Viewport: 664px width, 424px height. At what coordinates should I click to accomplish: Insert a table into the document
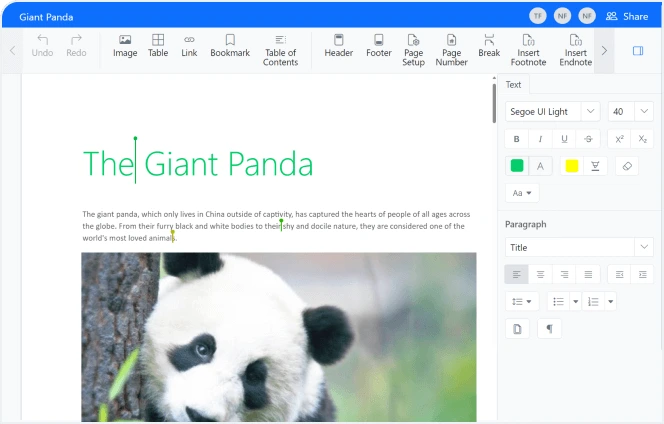point(158,46)
